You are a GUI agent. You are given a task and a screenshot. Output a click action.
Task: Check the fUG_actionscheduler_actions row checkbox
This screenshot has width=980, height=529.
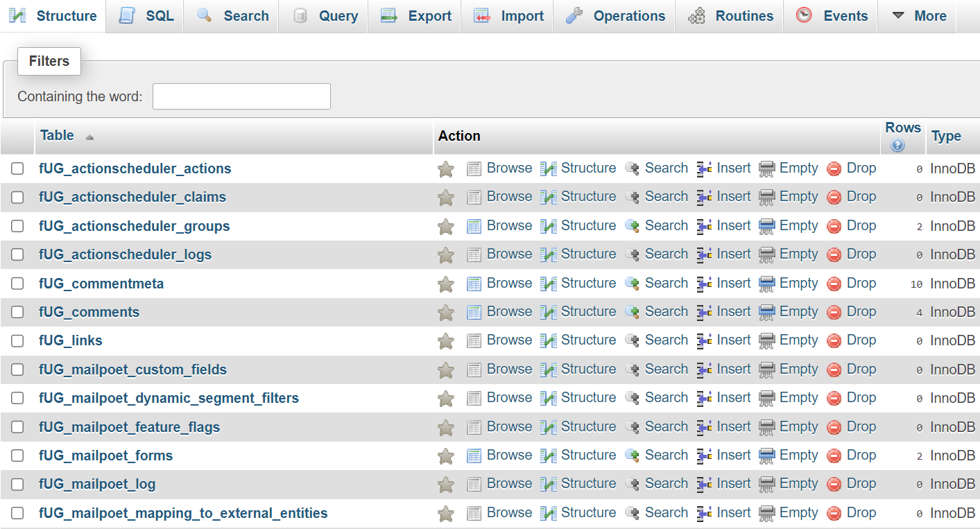(x=17, y=168)
